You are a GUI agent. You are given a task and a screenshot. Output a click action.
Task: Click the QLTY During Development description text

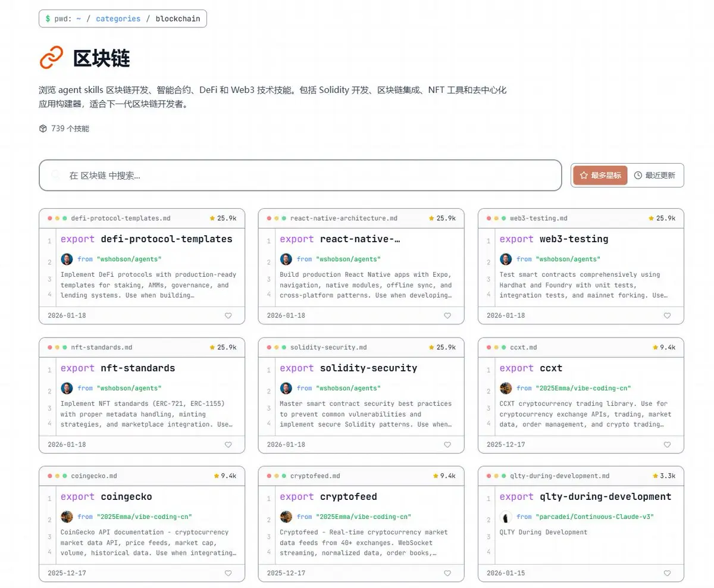[x=543, y=532]
